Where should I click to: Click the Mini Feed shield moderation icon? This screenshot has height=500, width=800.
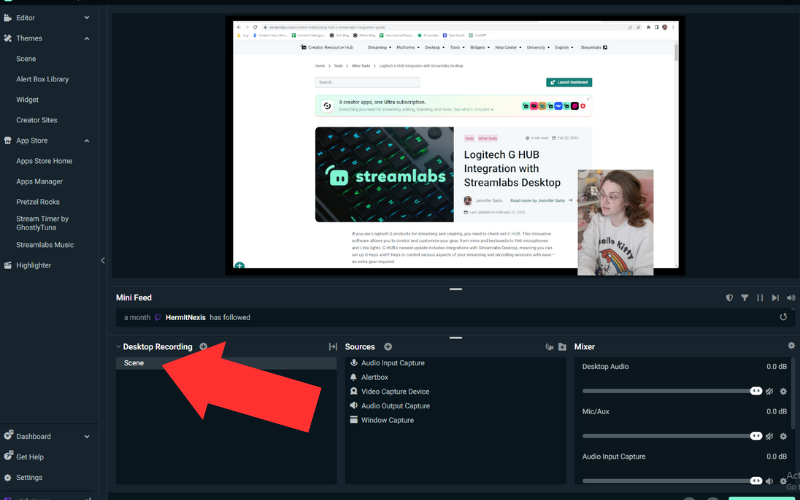click(x=730, y=297)
